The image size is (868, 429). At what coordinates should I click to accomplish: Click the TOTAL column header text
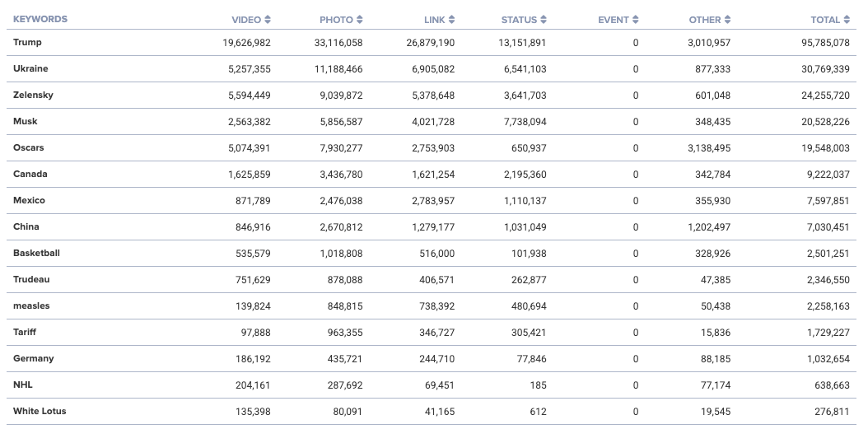click(824, 20)
